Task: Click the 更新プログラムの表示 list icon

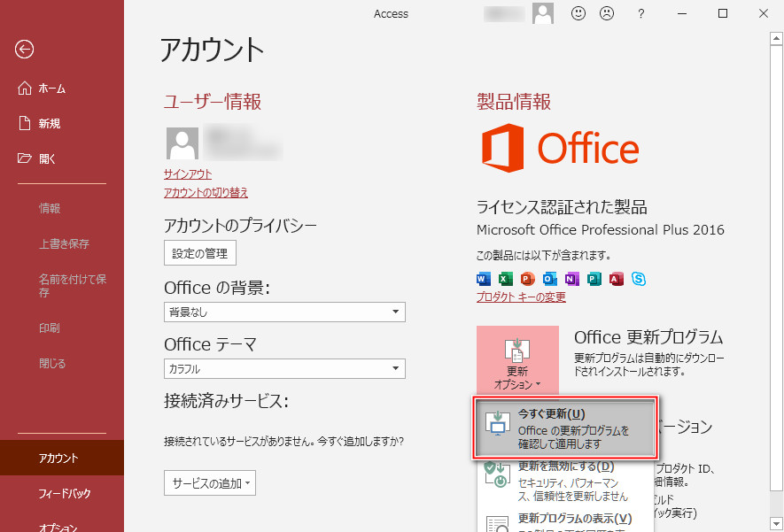Action: [498, 525]
